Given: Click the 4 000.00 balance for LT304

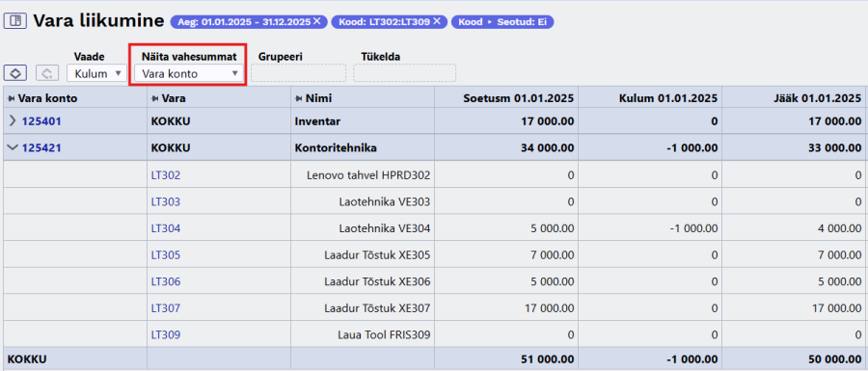Looking at the screenshot, I should [840, 228].
